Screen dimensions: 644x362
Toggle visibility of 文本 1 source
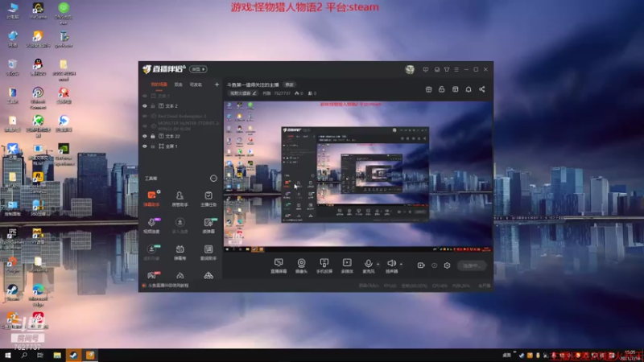(145, 96)
